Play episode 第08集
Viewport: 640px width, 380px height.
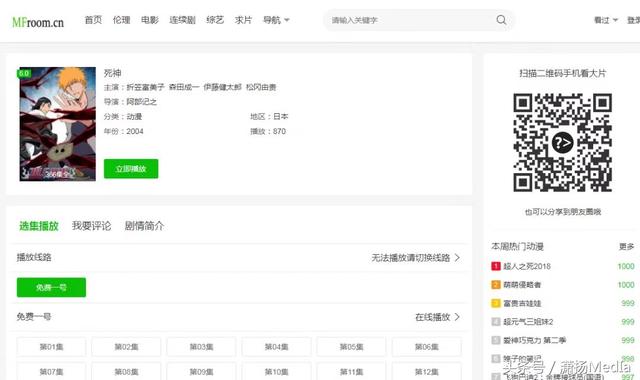pos(127,372)
